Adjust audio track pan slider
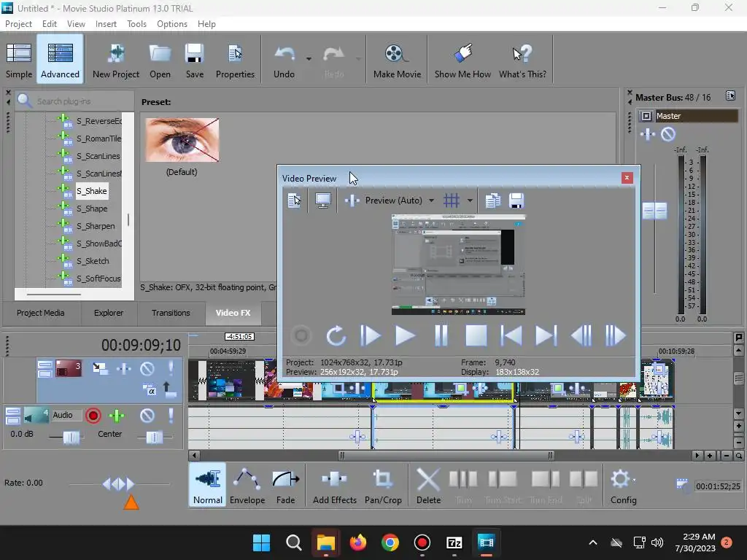Screen dimensions: 747x560 [155, 437]
